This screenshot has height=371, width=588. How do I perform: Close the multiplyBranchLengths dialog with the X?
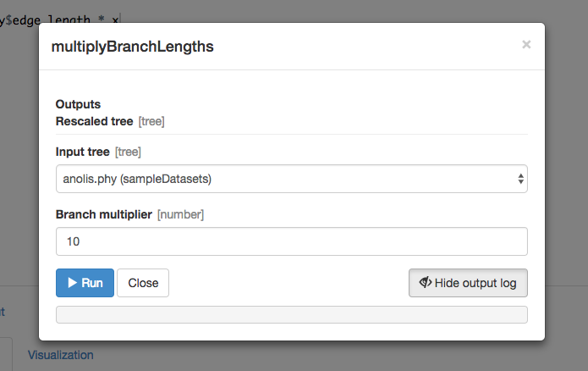(x=526, y=45)
